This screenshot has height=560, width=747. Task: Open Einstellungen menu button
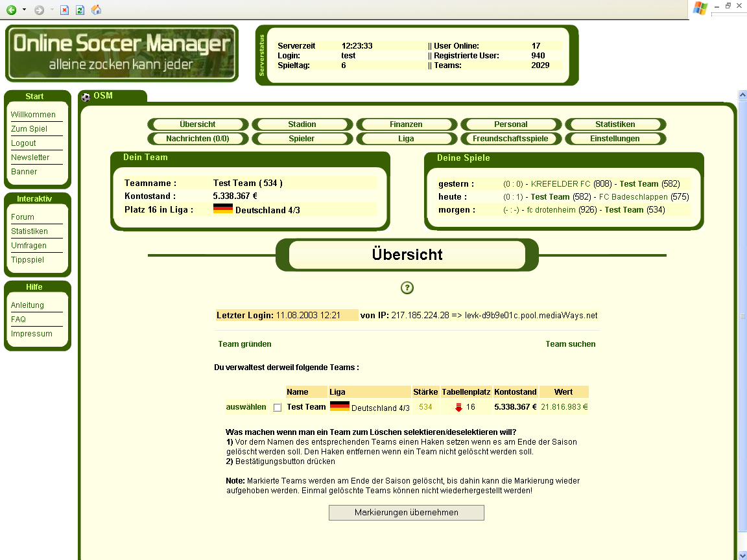[x=615, y=139]
